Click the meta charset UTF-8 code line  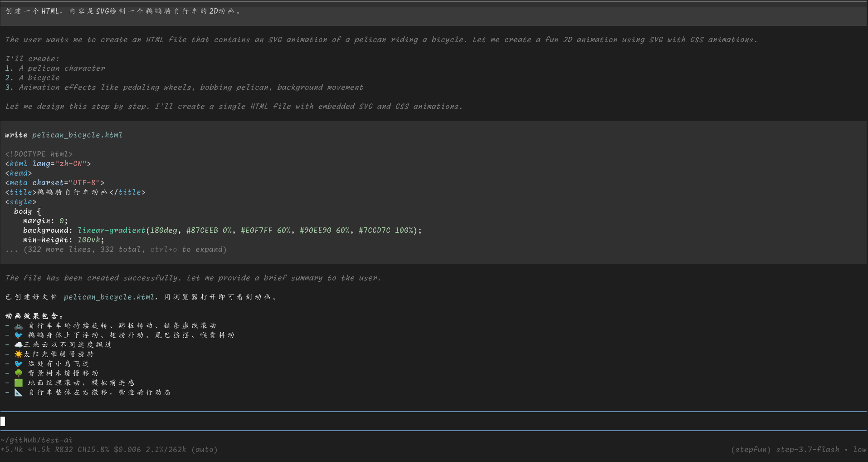pyautogui.click(x=55, y=183)
